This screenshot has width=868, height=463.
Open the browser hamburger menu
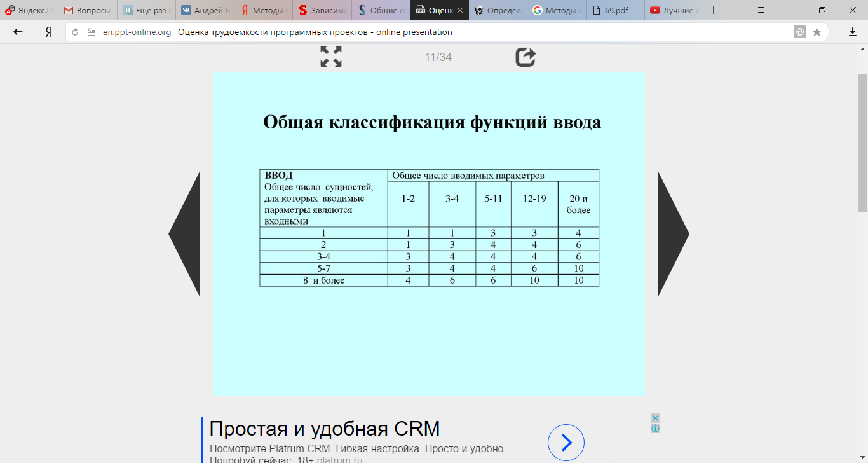click(x=761, y=10)
